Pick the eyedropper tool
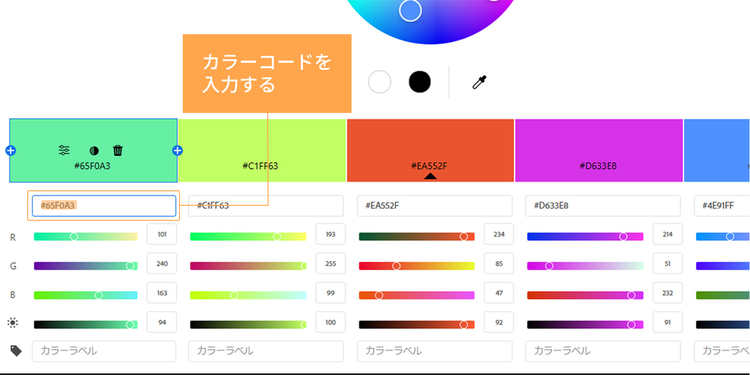 click(479, 82)
